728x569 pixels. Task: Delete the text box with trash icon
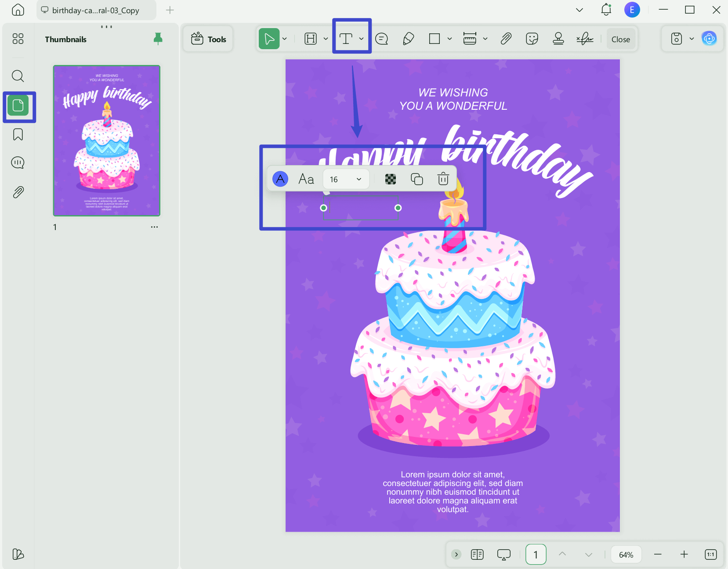click(443, 179)
